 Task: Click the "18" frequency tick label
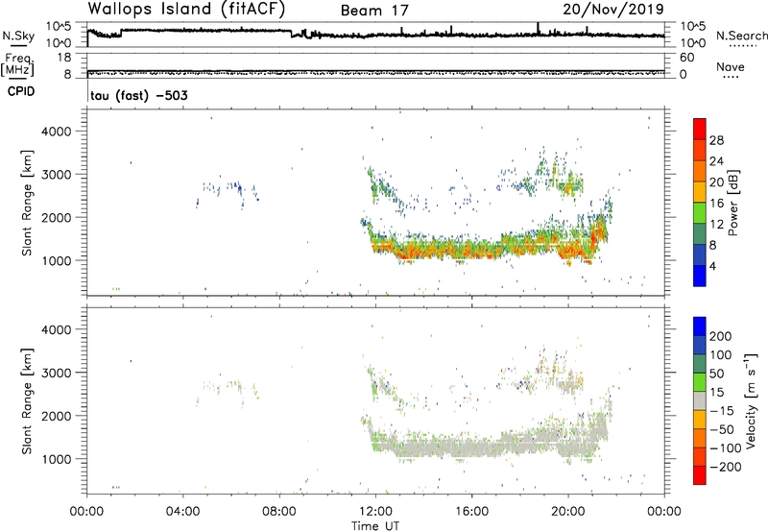click(64, 58)
